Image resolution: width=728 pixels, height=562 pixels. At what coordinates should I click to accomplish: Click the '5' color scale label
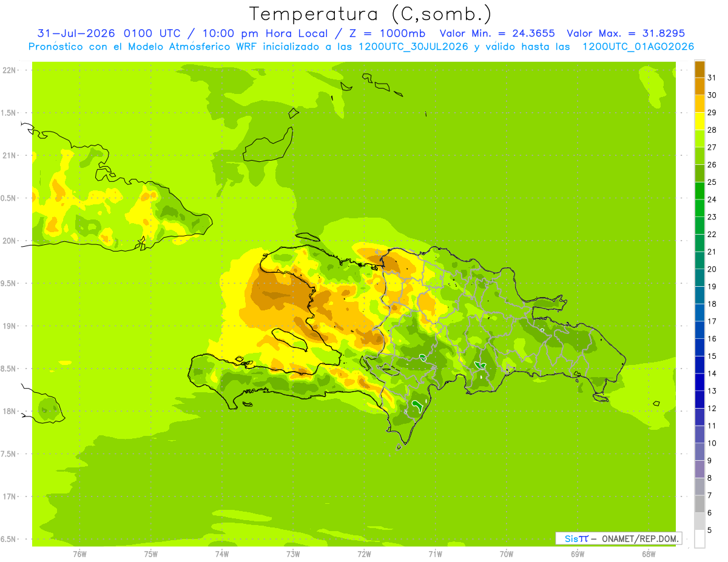[x=710, y=530]
